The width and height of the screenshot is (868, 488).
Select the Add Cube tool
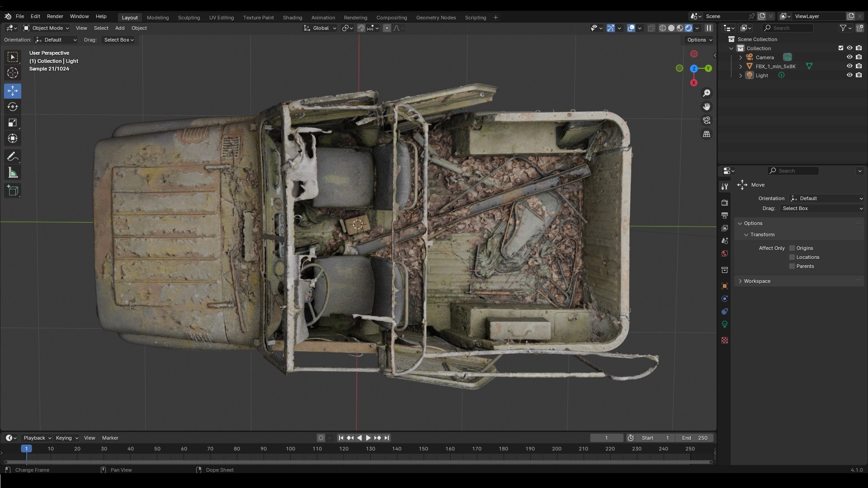pos(13,191)
